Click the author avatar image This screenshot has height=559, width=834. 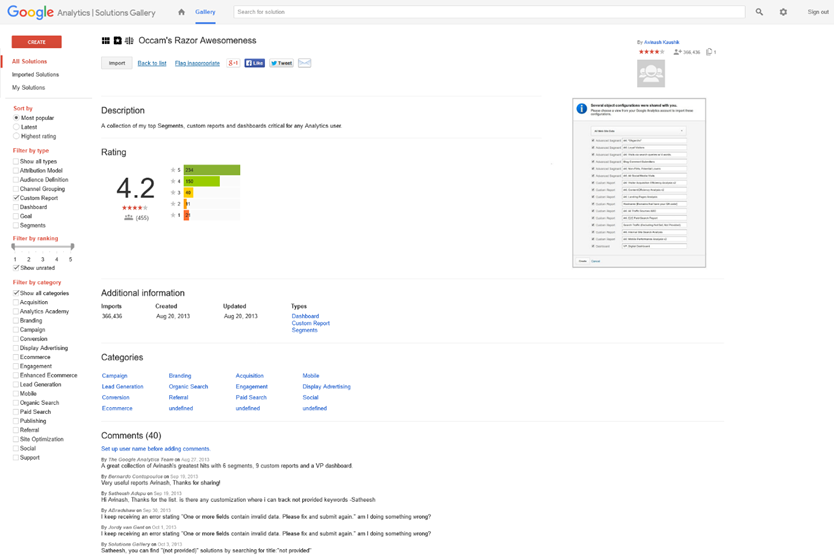pyautogui.click(x=650, y=73)
